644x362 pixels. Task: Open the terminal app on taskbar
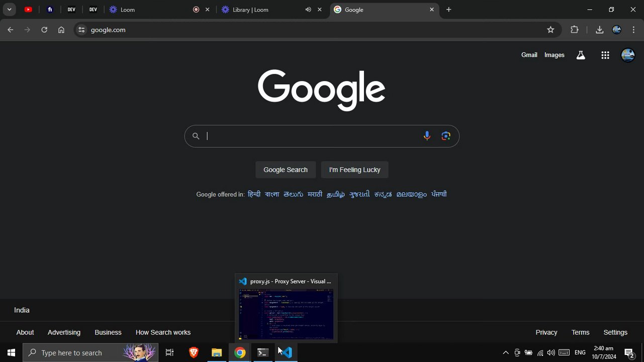tap(262, 352)
